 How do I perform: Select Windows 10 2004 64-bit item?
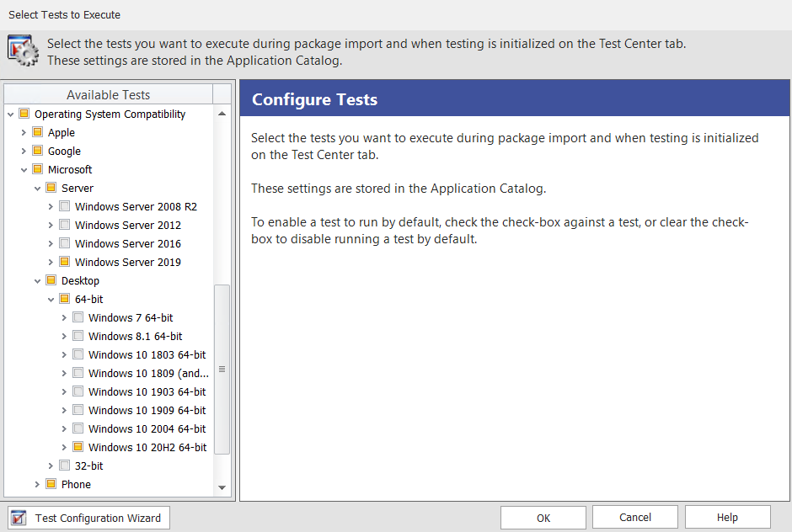pyautogui.click(x=147, y=428)
